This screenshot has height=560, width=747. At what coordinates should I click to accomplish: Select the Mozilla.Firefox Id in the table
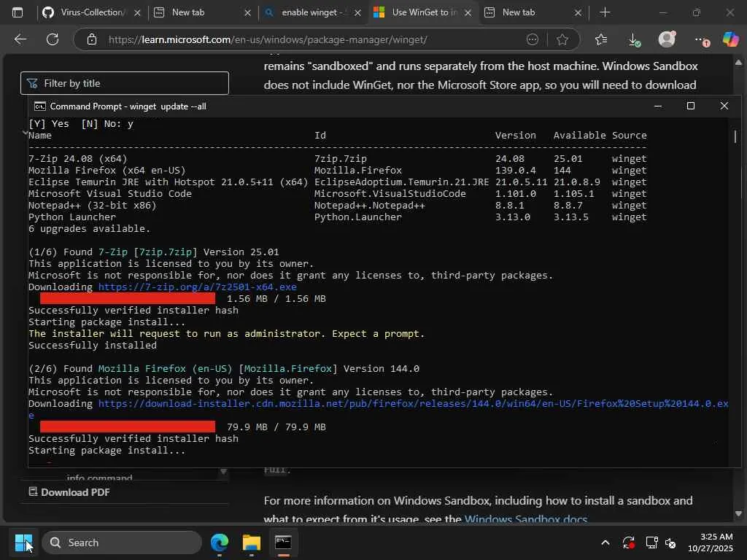(x=357, y=170)
